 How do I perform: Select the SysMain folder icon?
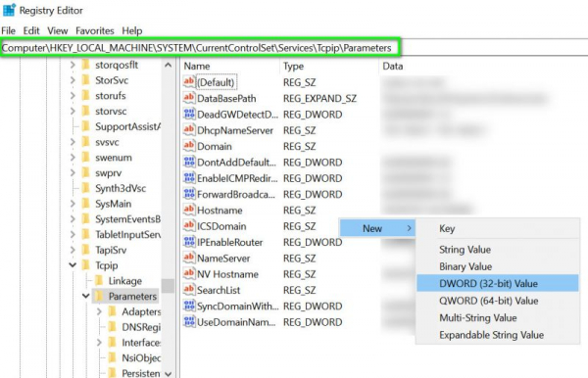coord(86,204)
